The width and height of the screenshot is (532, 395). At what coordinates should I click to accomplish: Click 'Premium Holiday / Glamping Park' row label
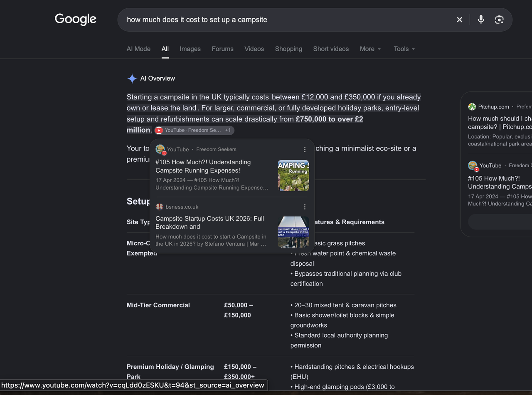tap(170, 372)
